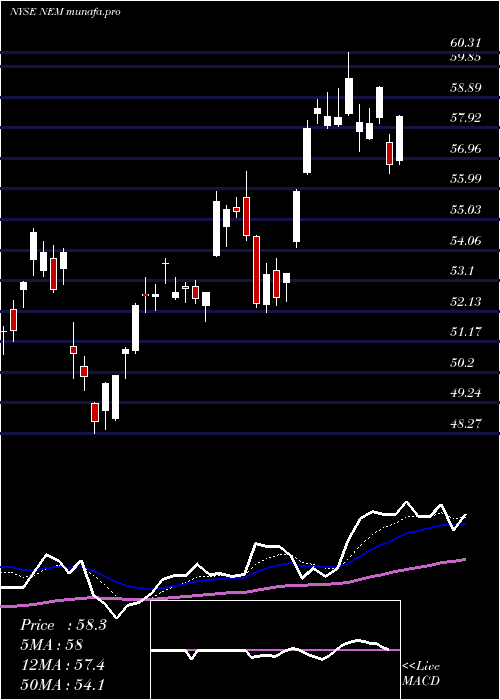Select the 51.17 price level label
The image size is (500, 700).
[x=466, y=332]
